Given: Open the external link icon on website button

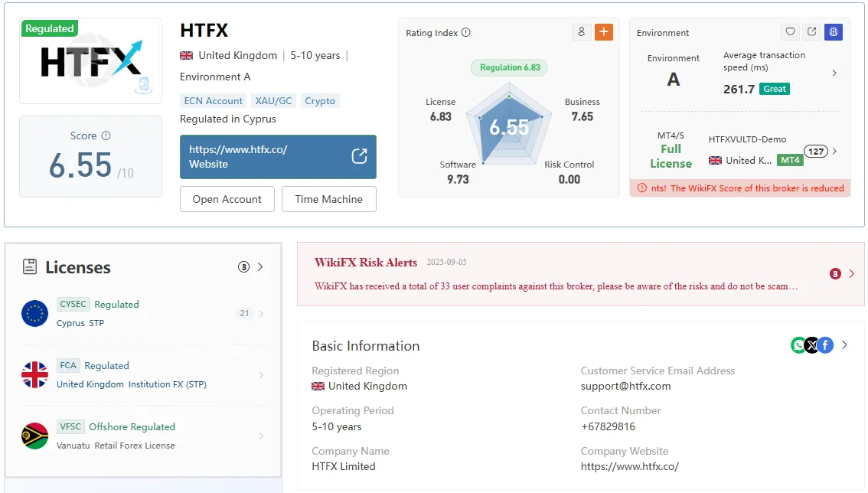Looking at the screenshot, I should pyautogui.click(x=359, y=156).
